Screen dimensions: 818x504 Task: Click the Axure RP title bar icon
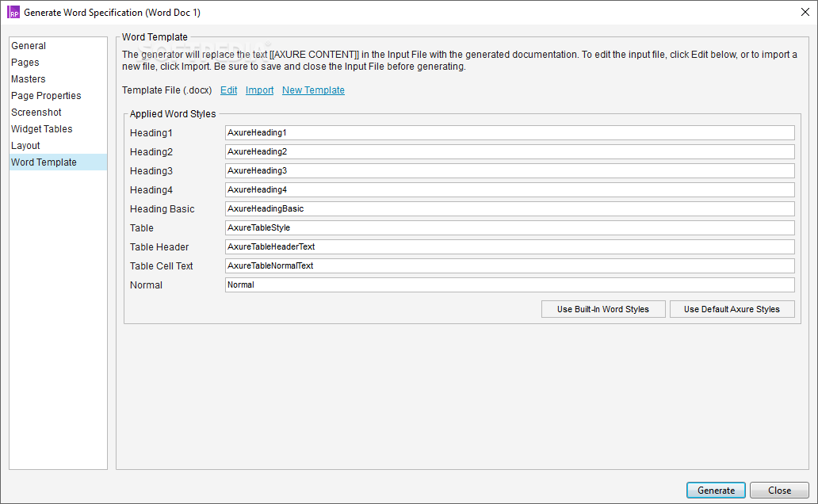point(13,12)
